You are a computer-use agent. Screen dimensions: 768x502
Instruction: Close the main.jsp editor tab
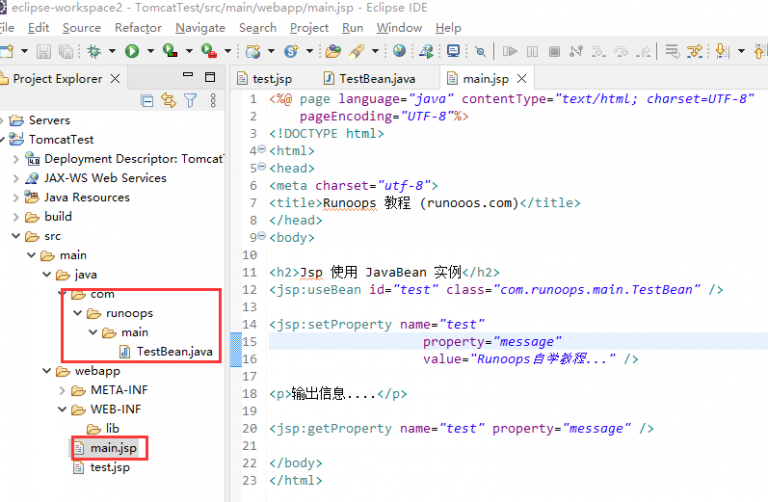[x=521, y=78]
